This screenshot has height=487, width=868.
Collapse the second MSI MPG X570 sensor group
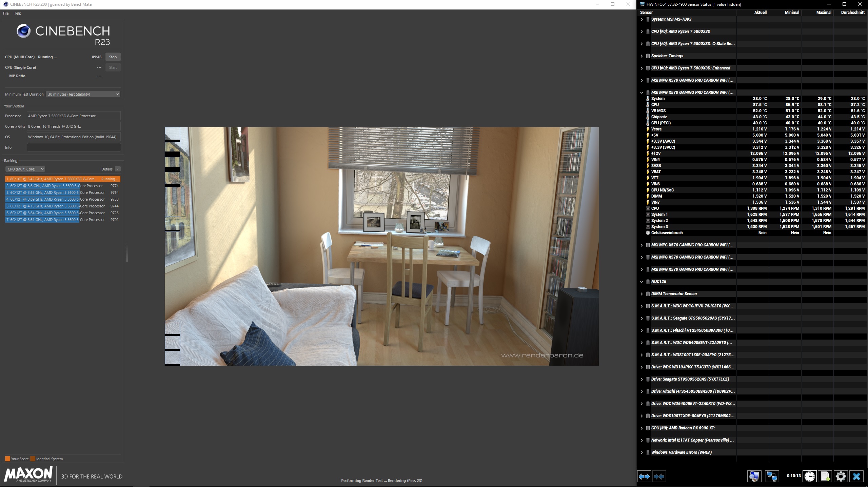tap(642, 93)
